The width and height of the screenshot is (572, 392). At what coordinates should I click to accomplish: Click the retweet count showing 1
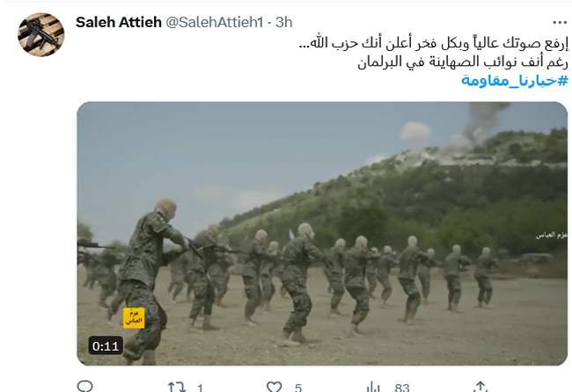pos(200,388)
